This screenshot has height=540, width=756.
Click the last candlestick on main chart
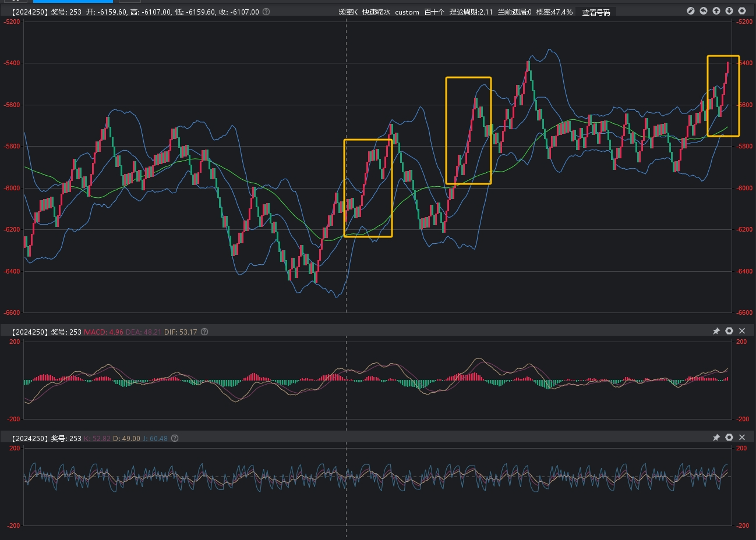pos(727,66)
